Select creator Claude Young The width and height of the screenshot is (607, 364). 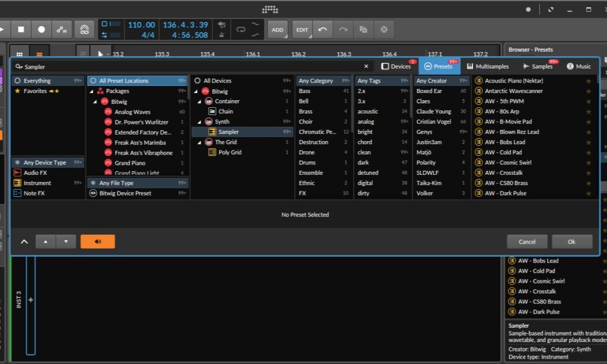[x=441, y=111]
